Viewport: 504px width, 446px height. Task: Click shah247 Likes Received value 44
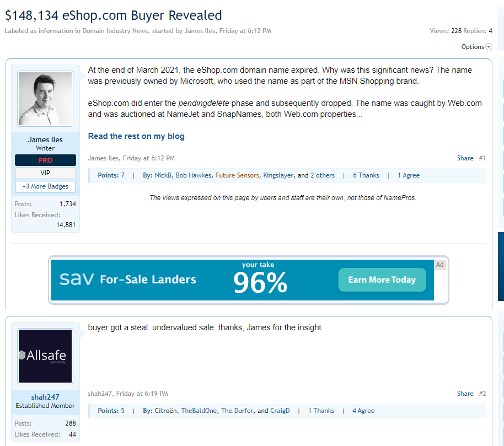pyautogui.click(x=73, y=434)
